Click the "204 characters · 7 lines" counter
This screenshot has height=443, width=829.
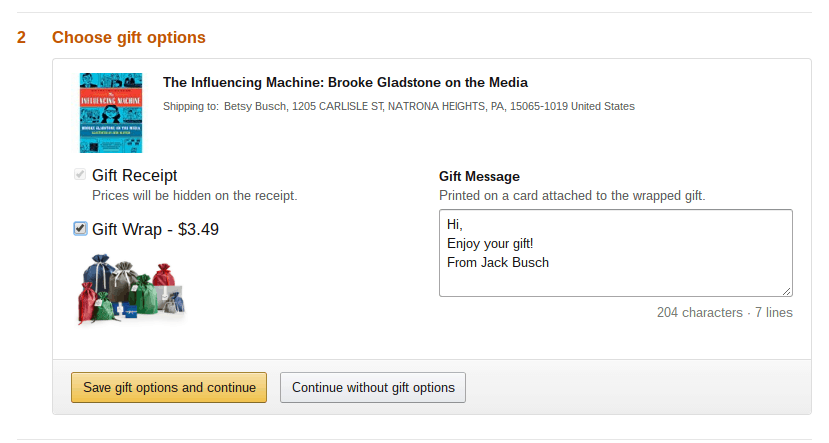(724, 312)
